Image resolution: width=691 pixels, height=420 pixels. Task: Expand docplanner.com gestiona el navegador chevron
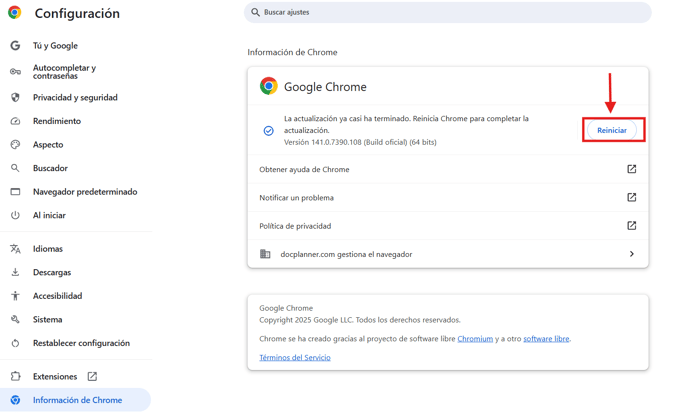tap(631, 254)
